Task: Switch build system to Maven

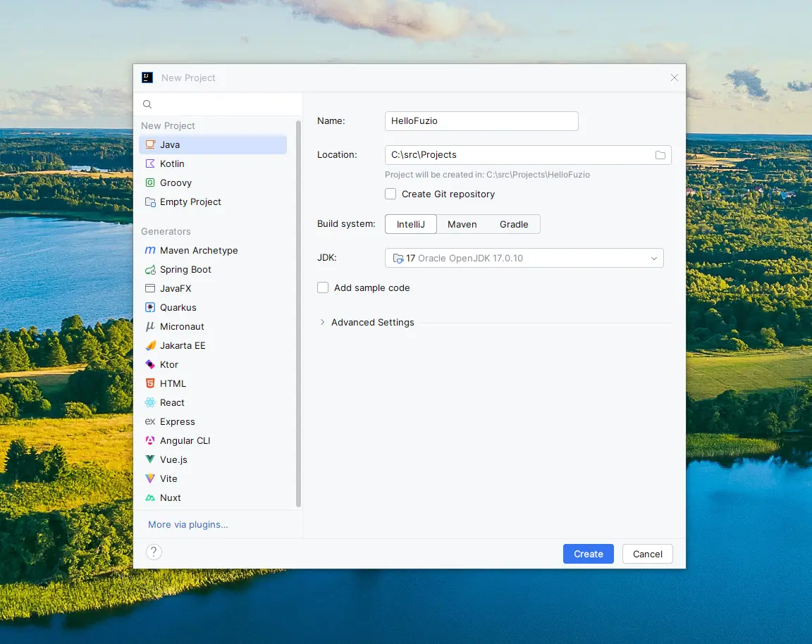Action: [x=462, y=224]
